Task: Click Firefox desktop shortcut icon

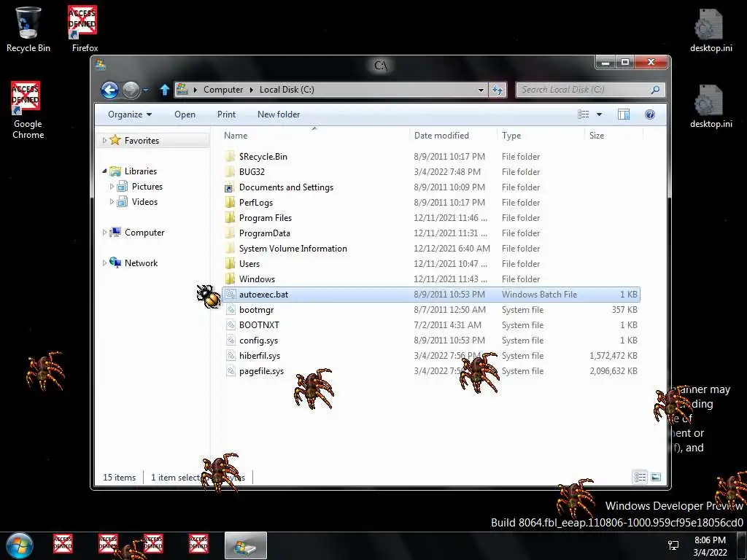Action: pos(85,29)
